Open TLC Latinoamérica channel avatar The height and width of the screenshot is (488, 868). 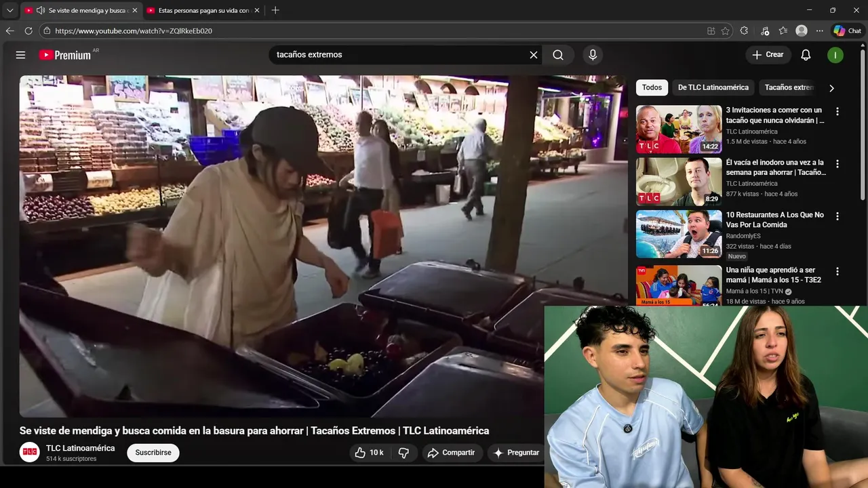pos(29,452)
